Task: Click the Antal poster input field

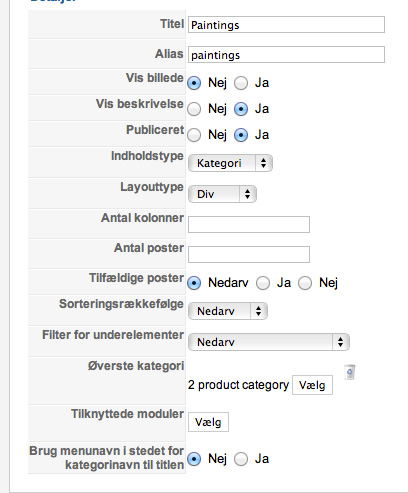Action: [x=249, y=254]
